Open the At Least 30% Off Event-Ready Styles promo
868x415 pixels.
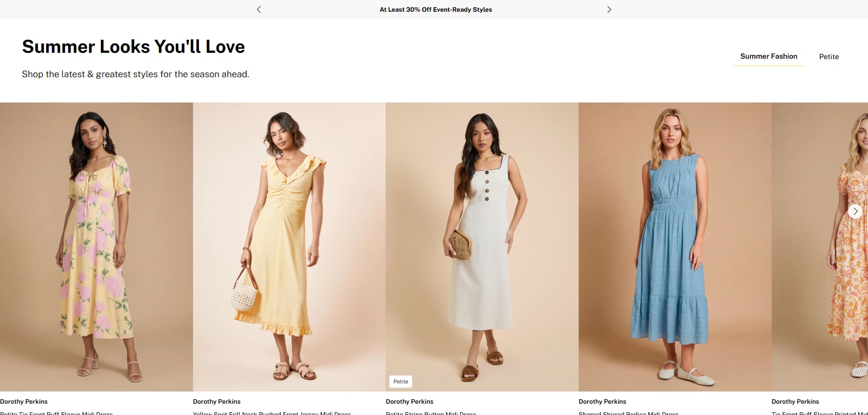(x=436, y=9)
